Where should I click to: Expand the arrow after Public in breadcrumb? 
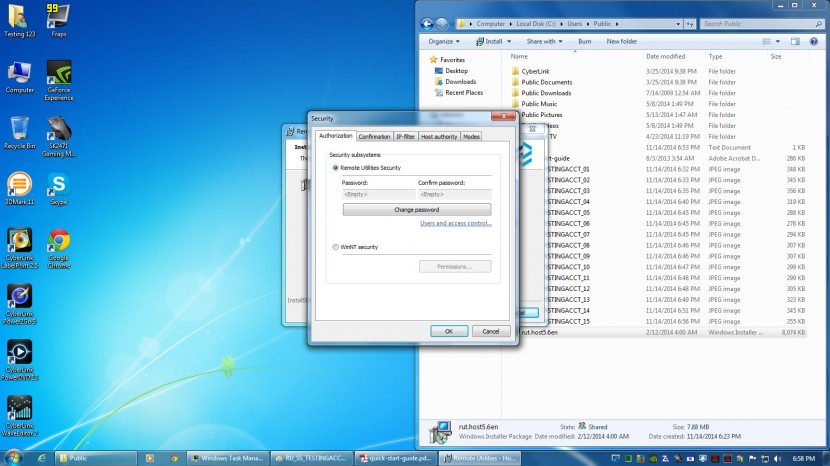[617, 24]
